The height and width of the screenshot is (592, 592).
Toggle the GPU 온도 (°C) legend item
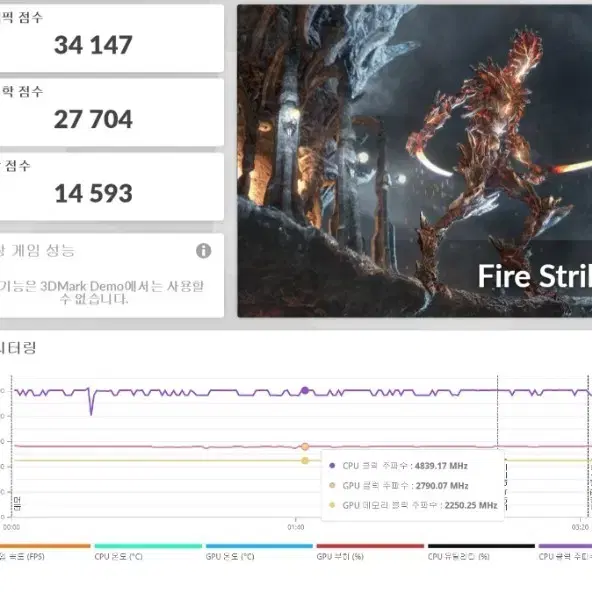pyautogui.click(x=259, y=552)
